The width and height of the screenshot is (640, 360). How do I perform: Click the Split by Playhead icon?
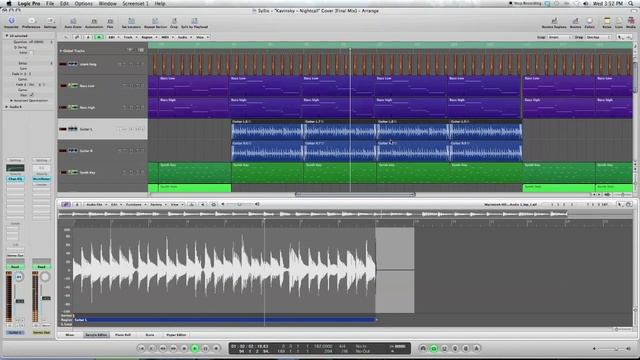click(194, 22)
